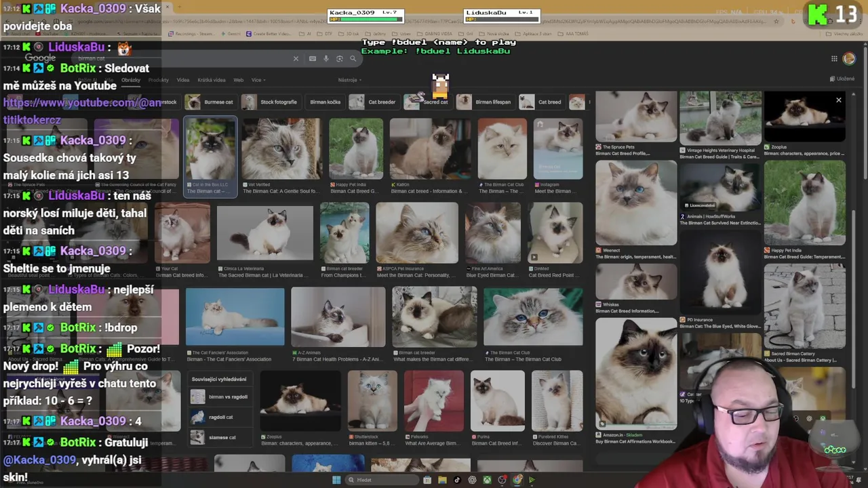Screen dimensions: 868x488
Task: Open OBS Studio from taskbar
Action: click(502, 480)
